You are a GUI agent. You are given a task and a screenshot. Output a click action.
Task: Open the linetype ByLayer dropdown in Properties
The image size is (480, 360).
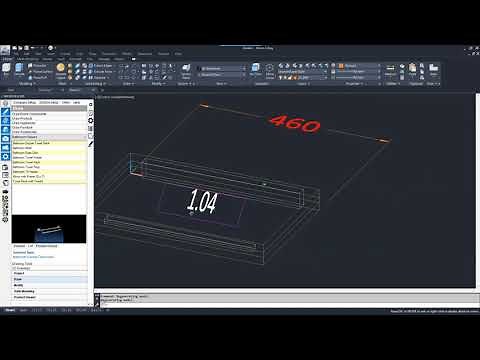pyautogui.click(x=357, y=77)
